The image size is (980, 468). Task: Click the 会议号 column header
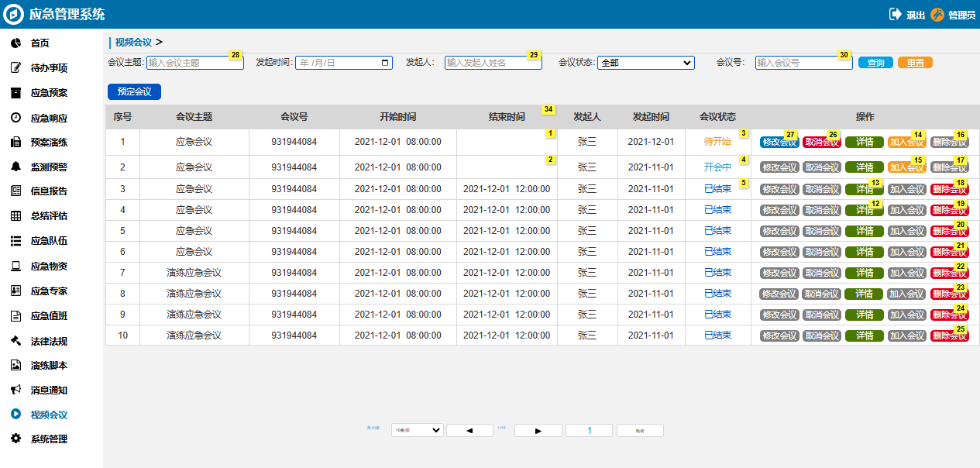[294, 117]
